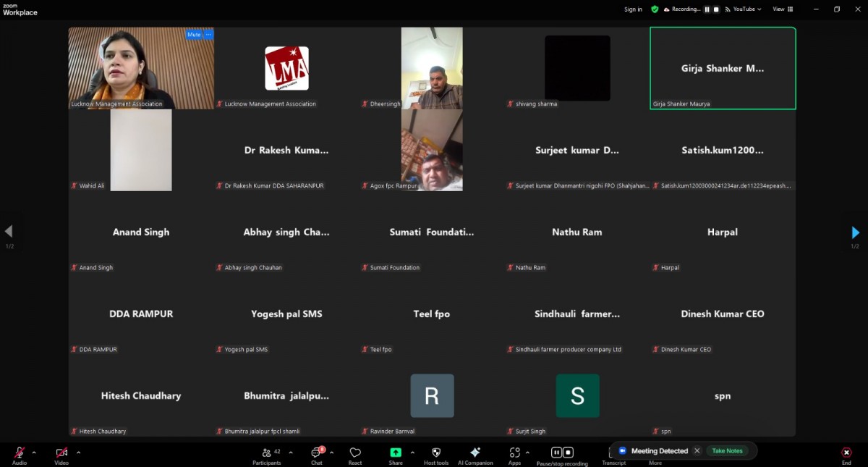Click the Nathu Ram name label
868x467 pixels.
[530, 268]
